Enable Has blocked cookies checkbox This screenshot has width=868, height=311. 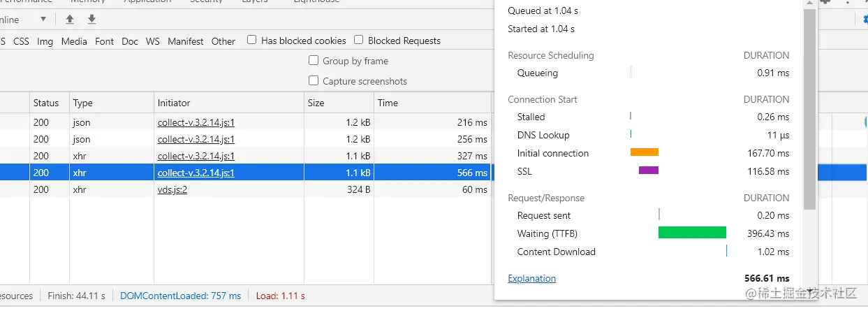click(252, 41)
